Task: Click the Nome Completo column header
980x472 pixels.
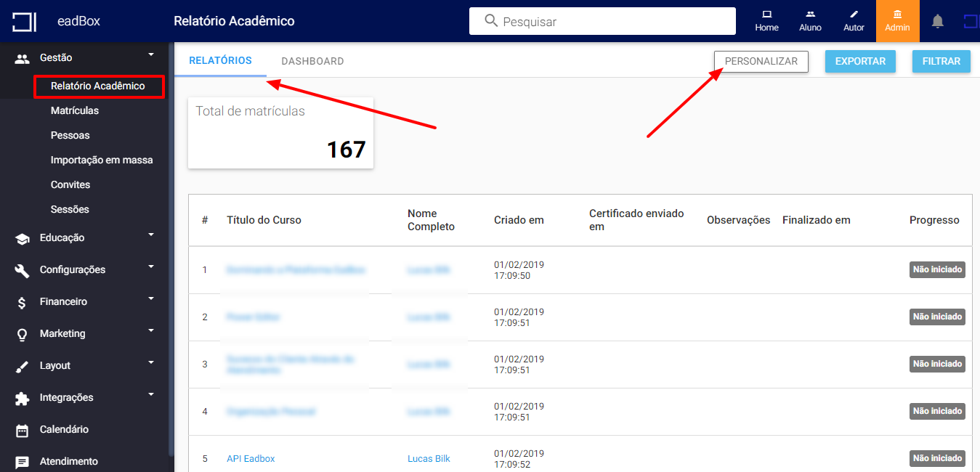Action: [x=431, y=220]
